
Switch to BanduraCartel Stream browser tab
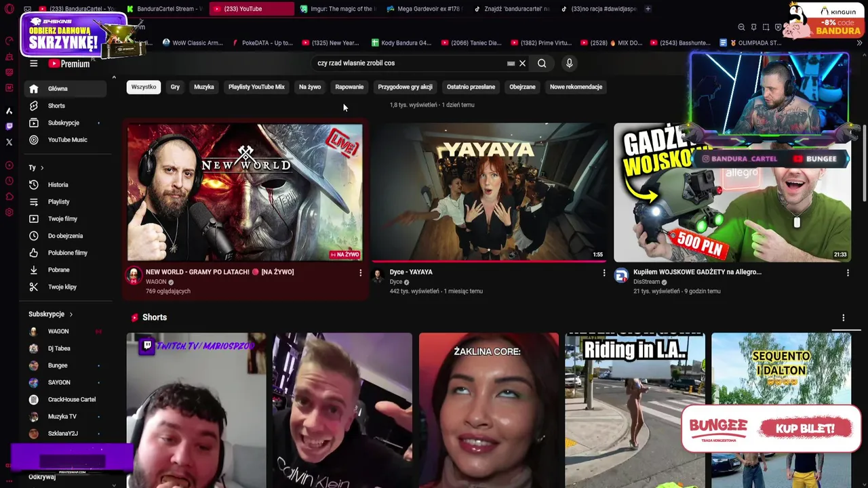point(166,9)
